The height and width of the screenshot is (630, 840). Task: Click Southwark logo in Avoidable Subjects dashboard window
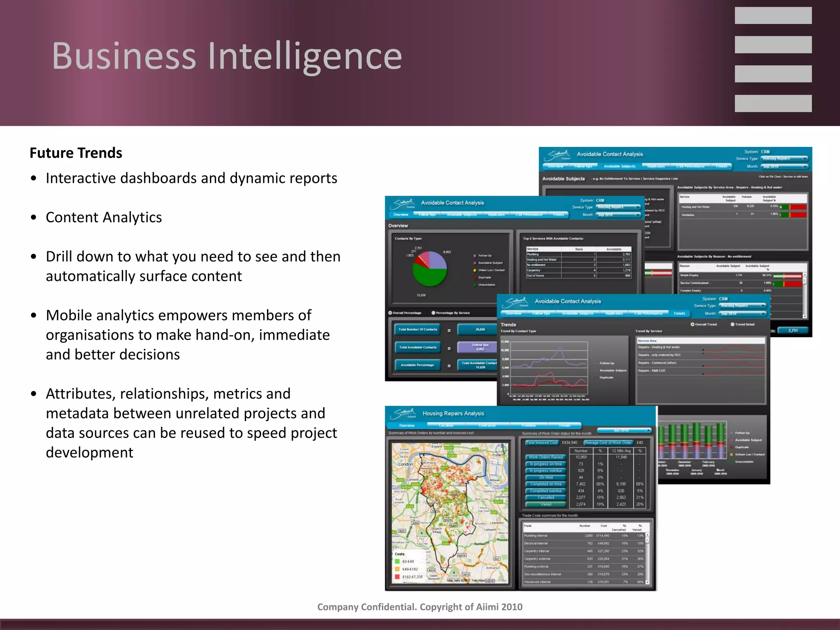(x=557, y=155)
